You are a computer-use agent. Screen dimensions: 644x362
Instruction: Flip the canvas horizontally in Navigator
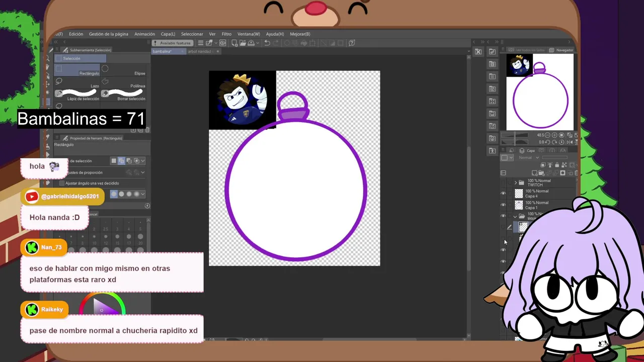click(570, 142)
